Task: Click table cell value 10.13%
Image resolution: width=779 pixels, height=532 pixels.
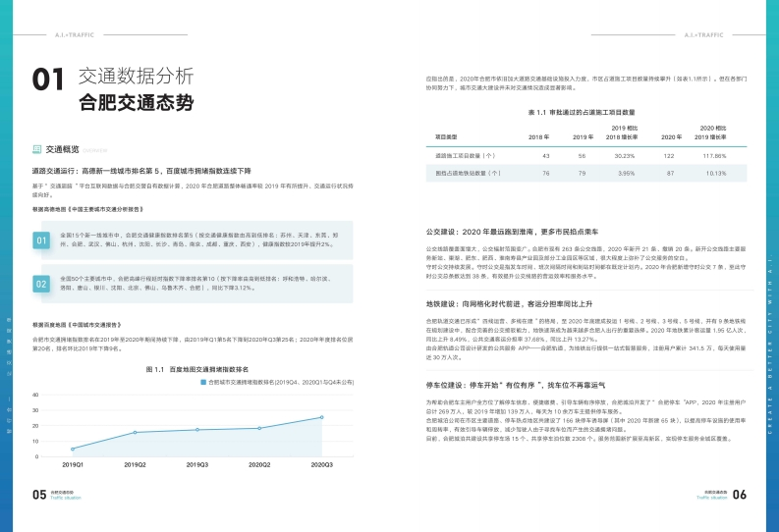Action: (716, 173)
